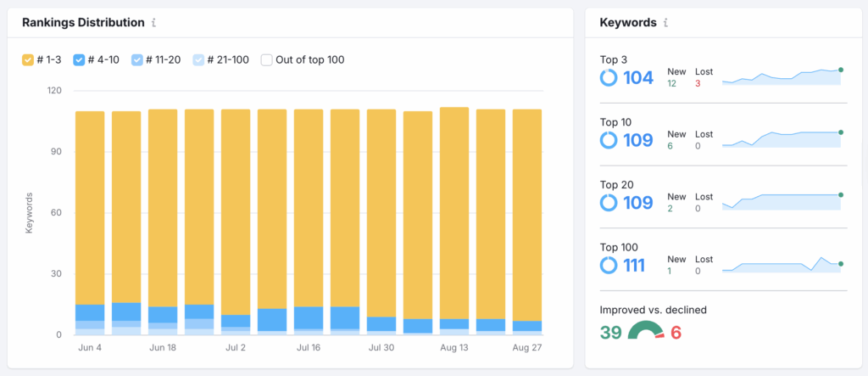Click the Top 3 donut icon

click(x=609, y=78)
